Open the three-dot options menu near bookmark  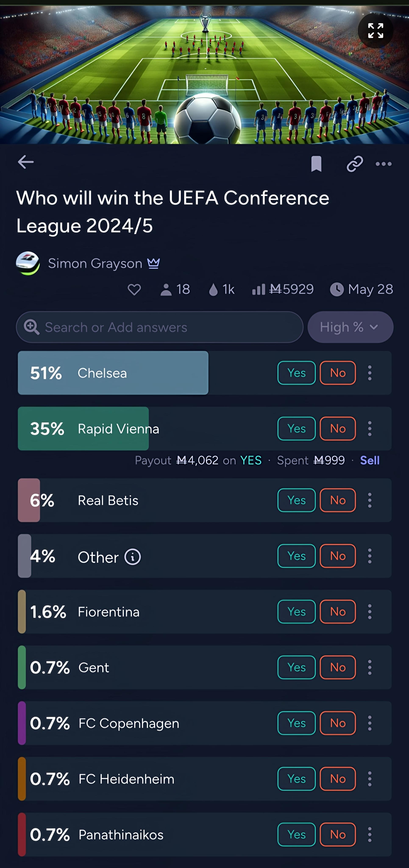click(x=383, y=164)
